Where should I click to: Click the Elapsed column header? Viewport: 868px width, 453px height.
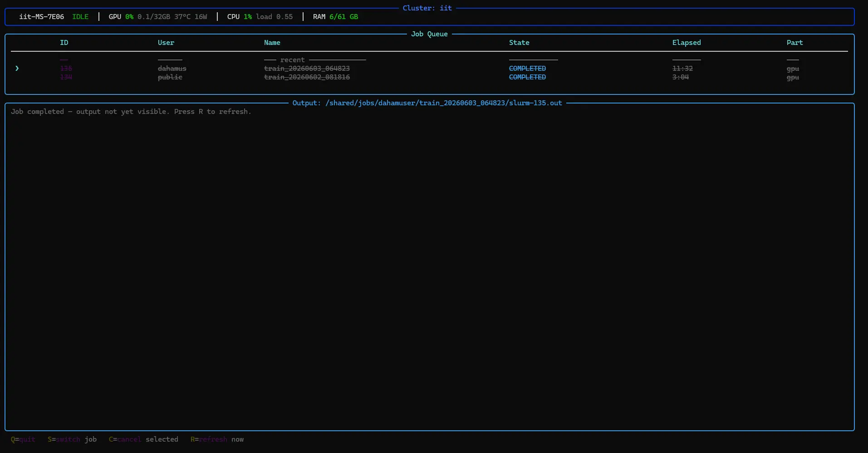pos(687,43)
